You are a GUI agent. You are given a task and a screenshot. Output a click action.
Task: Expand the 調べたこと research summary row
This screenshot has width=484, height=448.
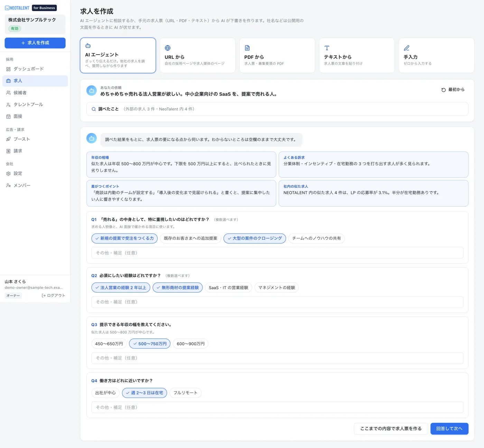[x=277, y=109]
